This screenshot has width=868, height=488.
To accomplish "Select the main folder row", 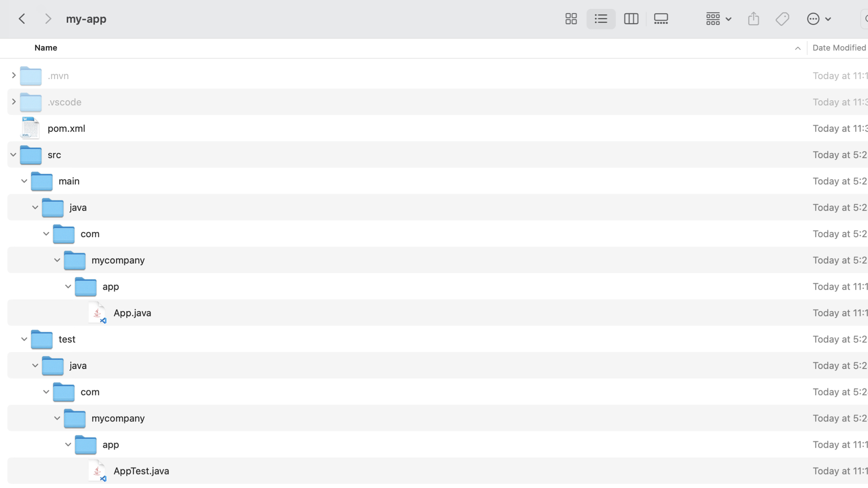I will click(69, 181).
